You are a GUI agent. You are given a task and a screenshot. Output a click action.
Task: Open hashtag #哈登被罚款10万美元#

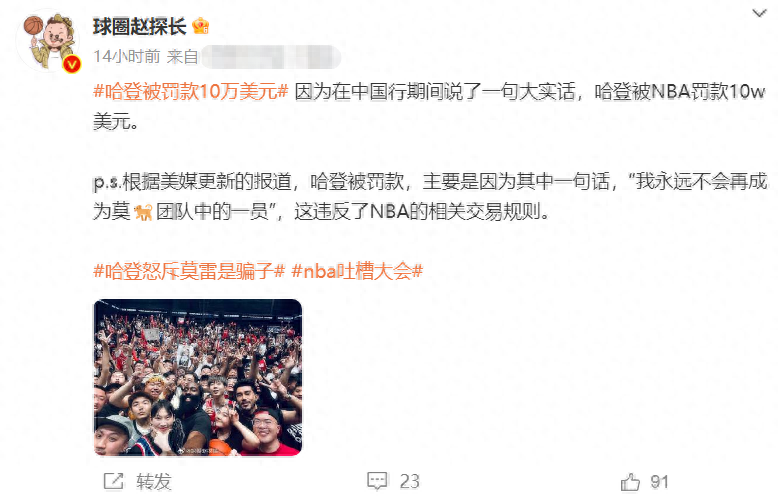tap(191, 91)
